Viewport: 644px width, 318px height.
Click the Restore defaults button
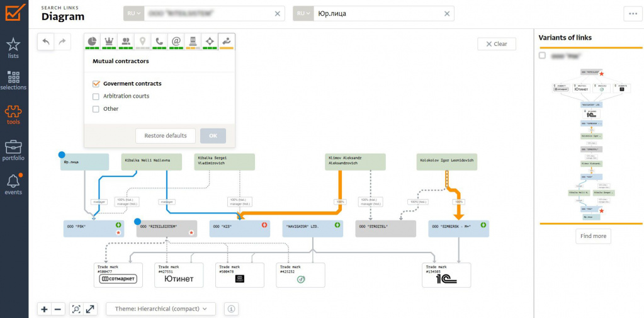(x=166, y=136)
